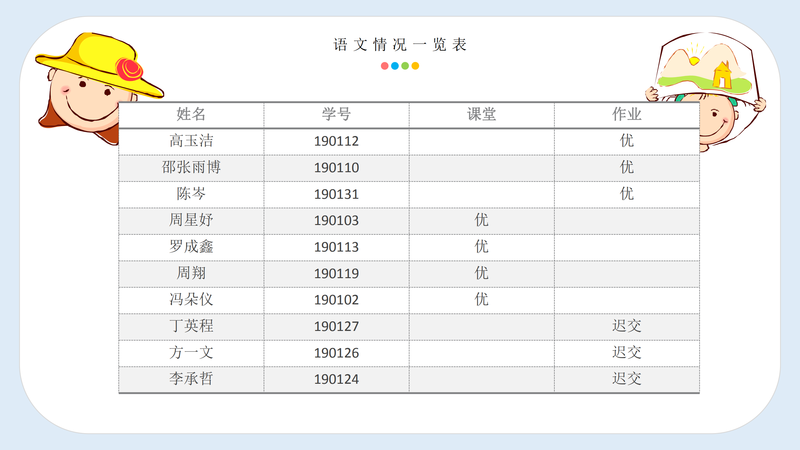Select student number 190110
This screenshot has height=450, width=800.
click(x=336, y=168)
